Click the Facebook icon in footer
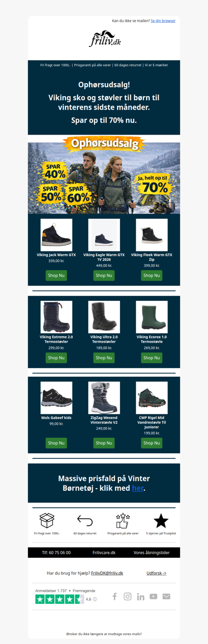 [x=114, y=596]
